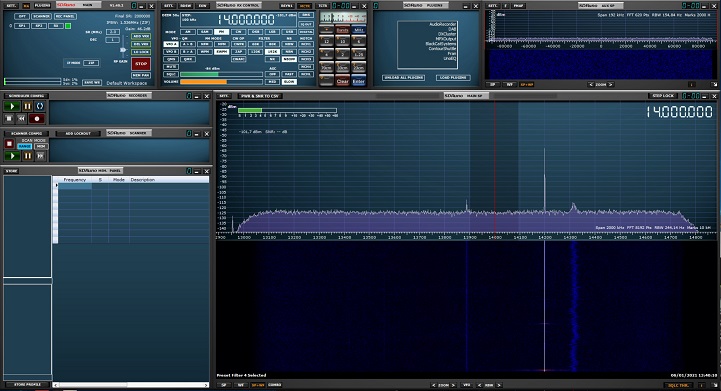
Task: Select CW demodulation mode
Action: pos(238,32)
